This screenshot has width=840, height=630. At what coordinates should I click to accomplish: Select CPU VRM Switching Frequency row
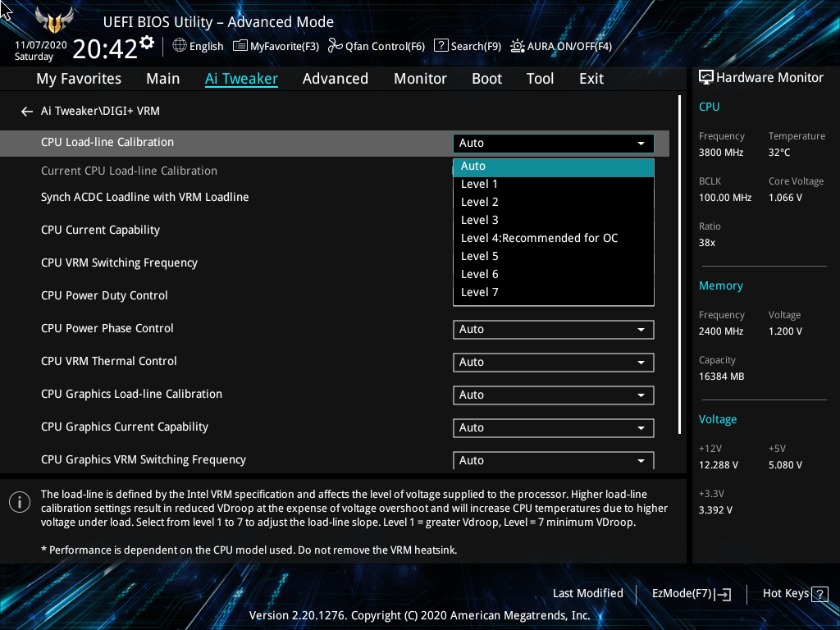click(x=119, y=262)
